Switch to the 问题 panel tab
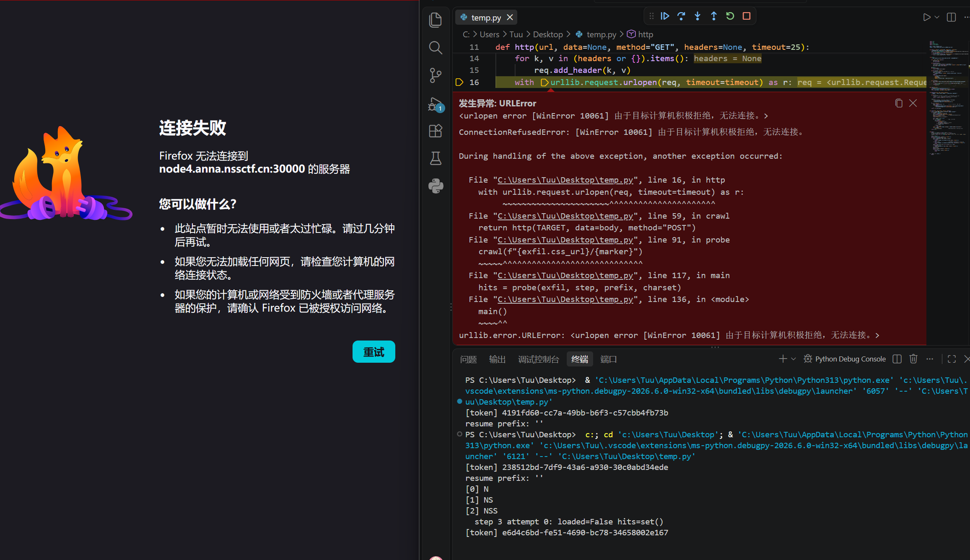The width and height of the screenshot is (970, 560). pyautogui.click(x=468, y=359)
